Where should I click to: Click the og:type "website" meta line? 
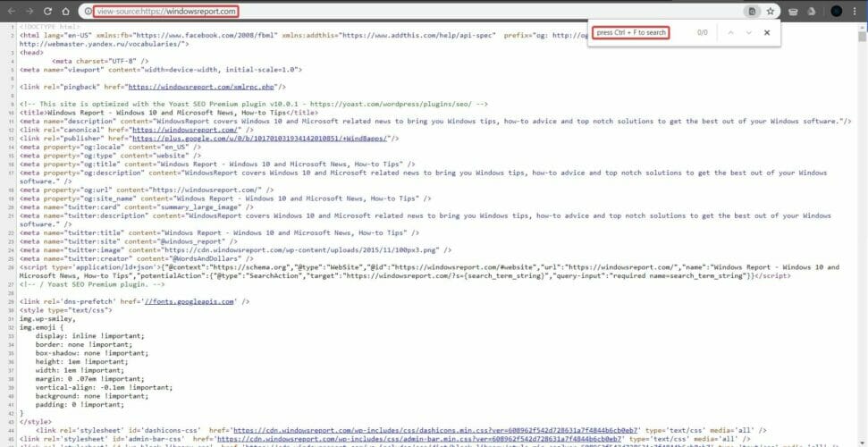point(110,156)
